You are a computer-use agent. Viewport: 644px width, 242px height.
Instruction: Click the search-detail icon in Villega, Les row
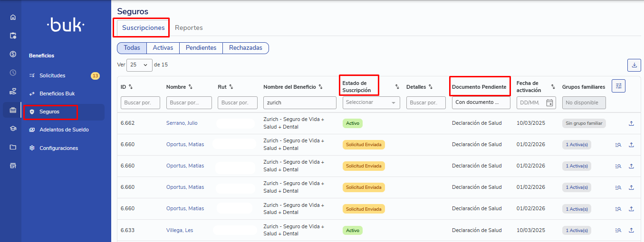pos(618,231)
